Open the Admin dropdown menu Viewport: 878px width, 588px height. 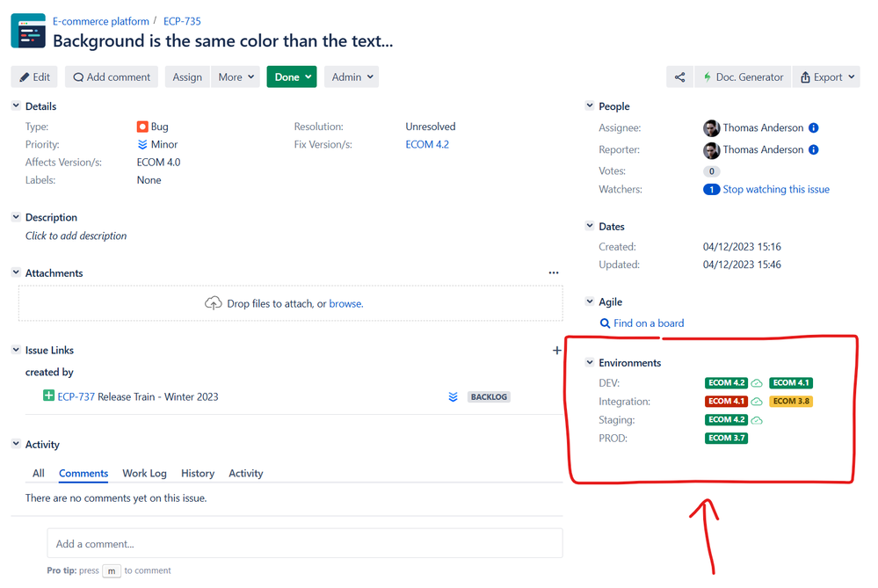point(352,77)
